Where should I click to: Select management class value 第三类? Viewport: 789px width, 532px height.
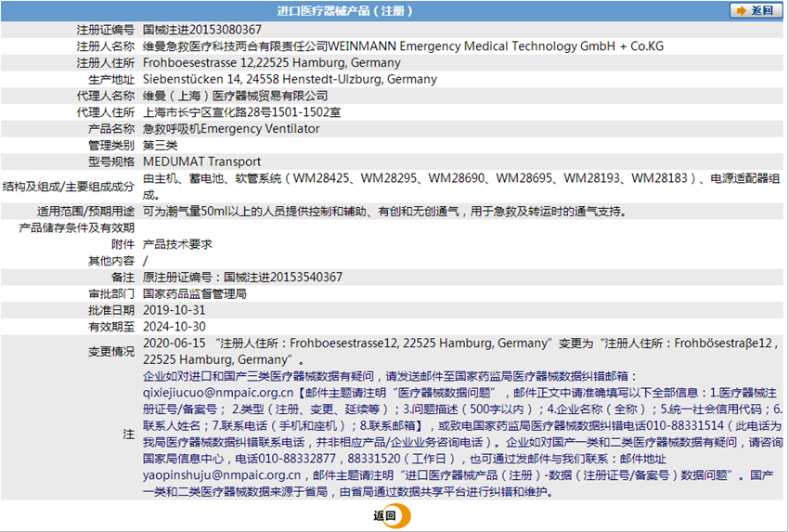(160, 146)
